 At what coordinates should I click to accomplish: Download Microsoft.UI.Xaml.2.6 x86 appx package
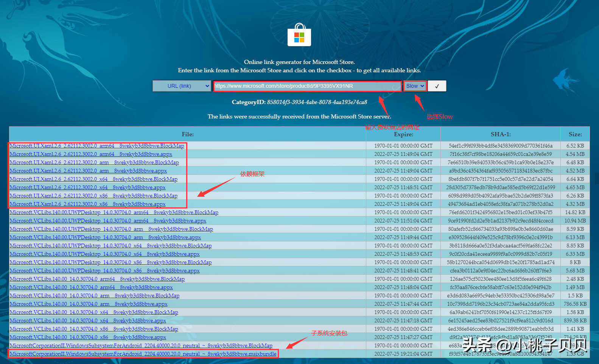tap(87, 204)
